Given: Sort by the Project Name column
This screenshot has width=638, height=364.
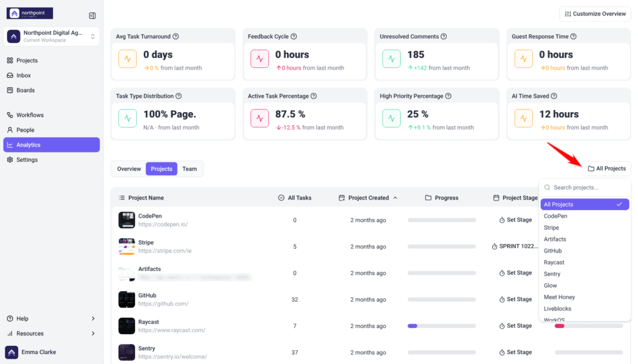Looking at the screenshot, I should click(x=141, y=198).
